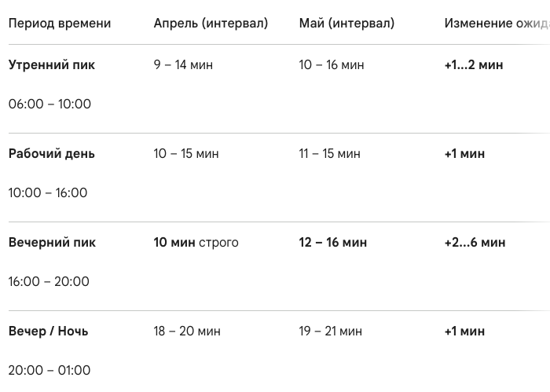This screenshot has height=392, width=550.
Task: Select the 'Утренний пик' row label
Action: click(x=52, y=65)
